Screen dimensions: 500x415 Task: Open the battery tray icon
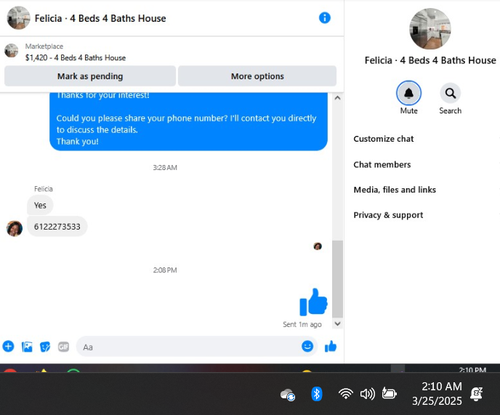pos(389,393)
